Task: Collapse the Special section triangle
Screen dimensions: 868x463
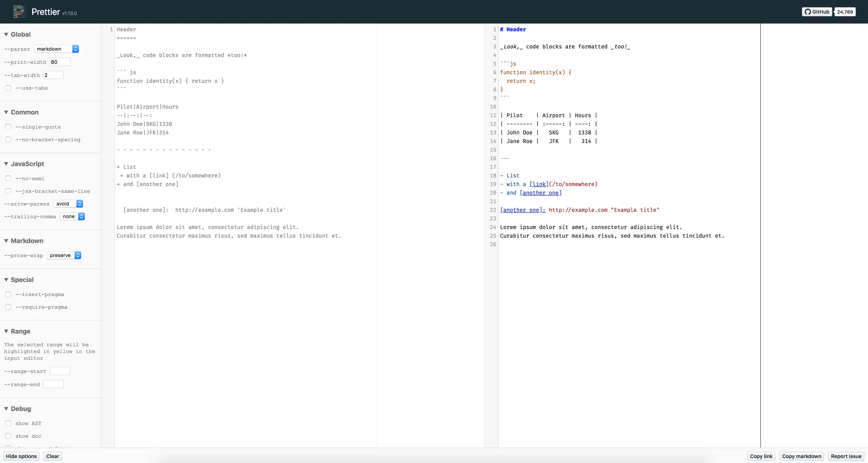Action: point(6,279)
